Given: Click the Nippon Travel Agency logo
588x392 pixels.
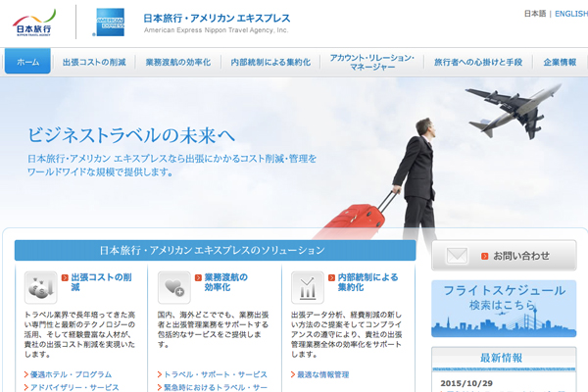Looking at the screenshot, I should [34, 23].
